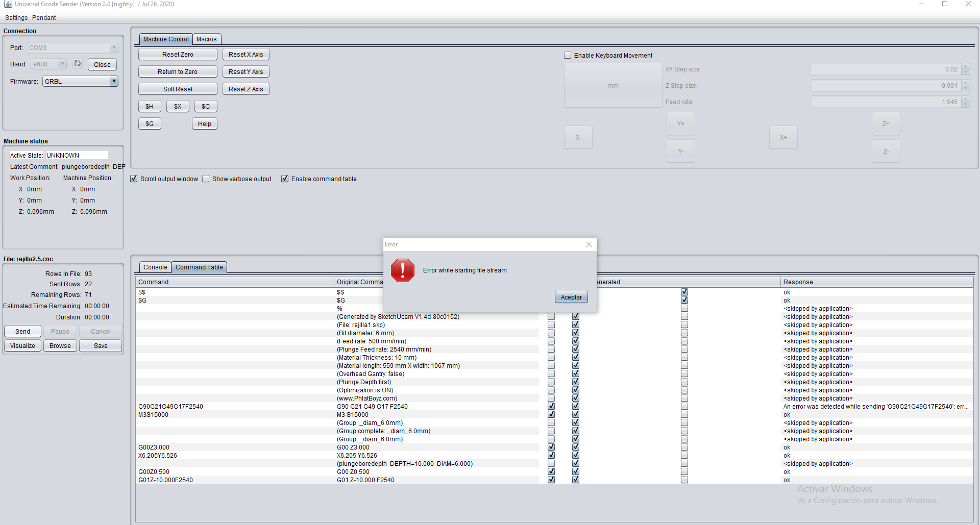Jog the machine with the X+ button
Image resolution: width=980 pixels, height=525 pixels.
[x=783, y=137]
